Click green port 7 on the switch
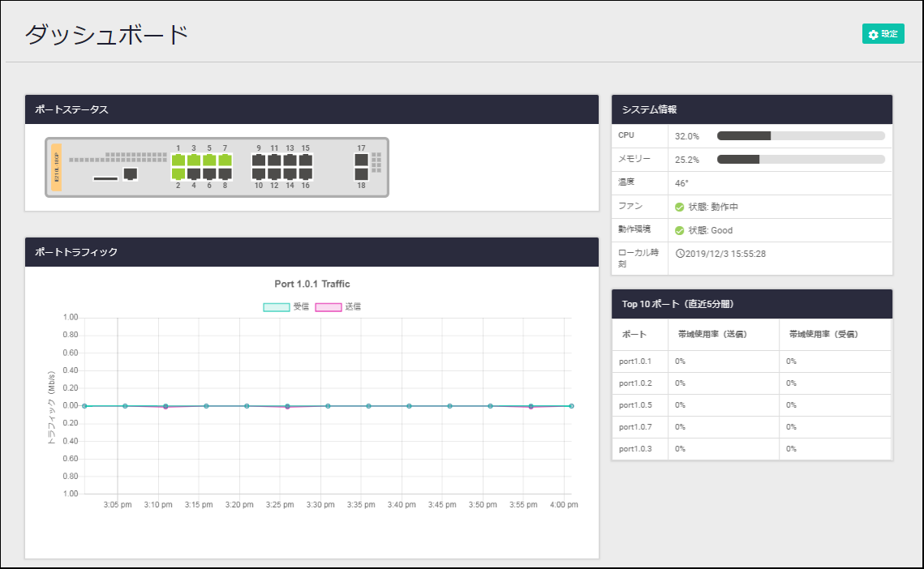This screenshot has height=569, width=924. [x=225, y=160]
